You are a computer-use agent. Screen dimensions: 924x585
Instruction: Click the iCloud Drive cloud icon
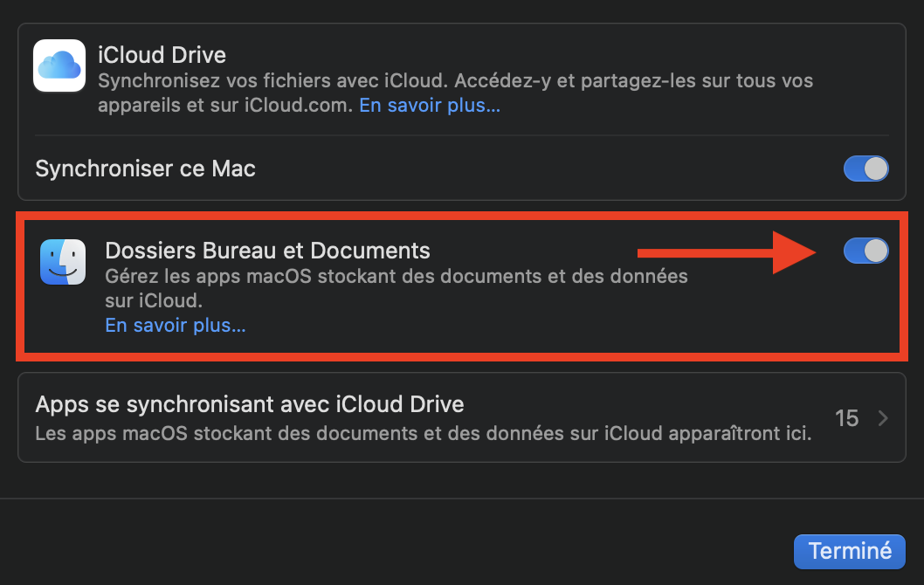point(59,65)
